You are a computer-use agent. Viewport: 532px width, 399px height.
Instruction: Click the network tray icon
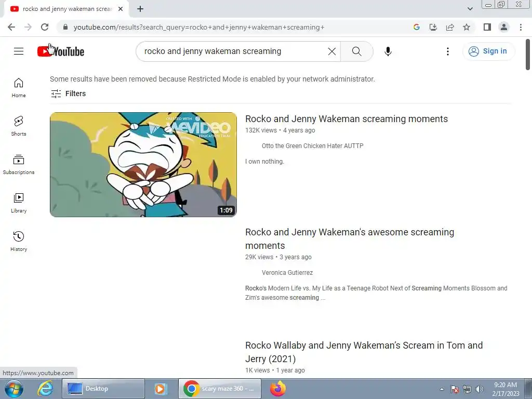tap(467, 389)
